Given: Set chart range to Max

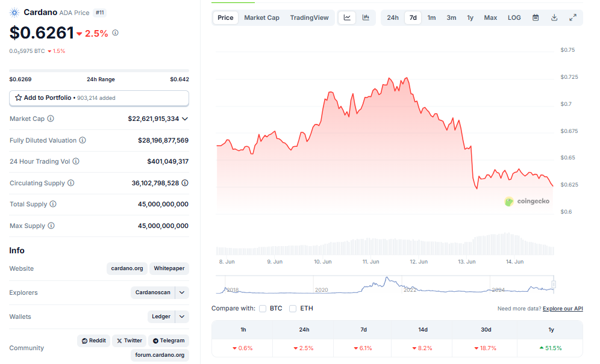Looking at the screenshot, I should pyautogui.click(x=490, y=17).
